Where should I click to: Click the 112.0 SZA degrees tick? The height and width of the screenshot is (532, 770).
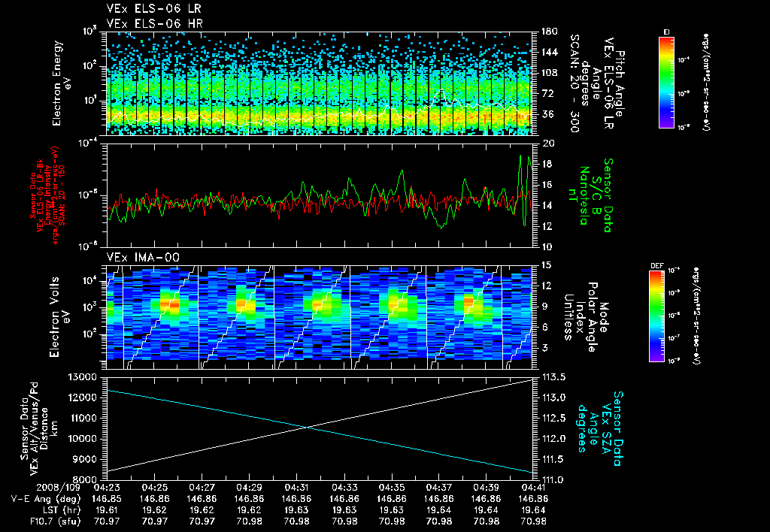553,439
